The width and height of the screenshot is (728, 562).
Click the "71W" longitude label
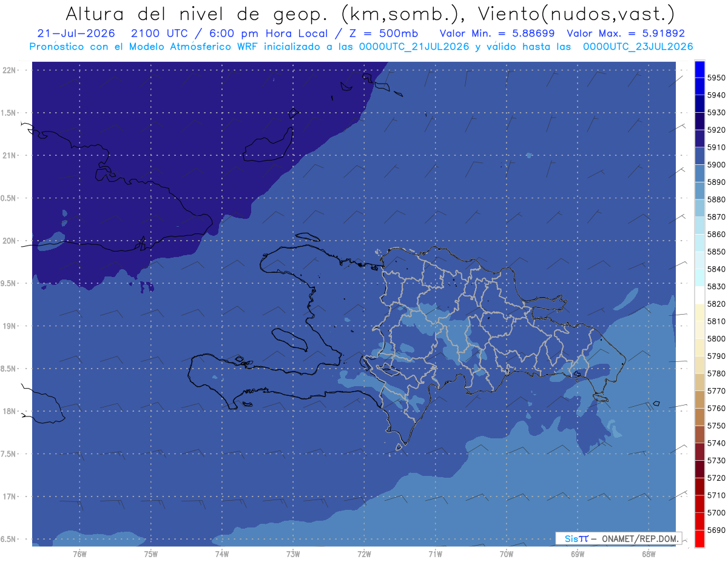pyautogui.click(x=435, y=554)
